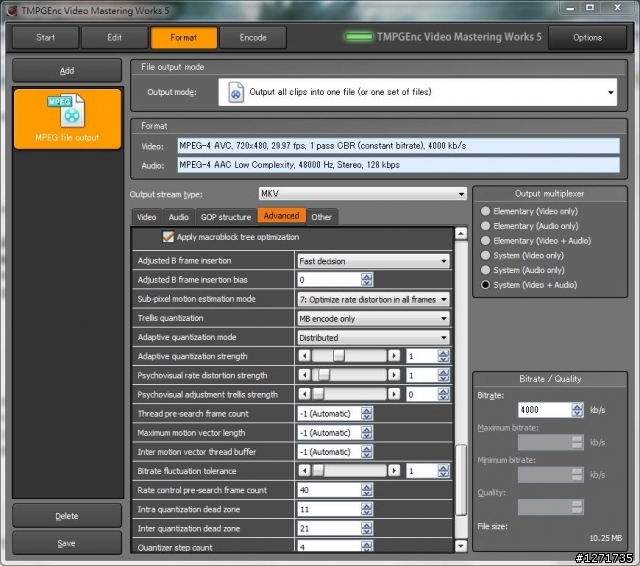Screen dimensions: 640x566
Task: Open Output stream type MKV dropdown
Action: tap(362, 193)
